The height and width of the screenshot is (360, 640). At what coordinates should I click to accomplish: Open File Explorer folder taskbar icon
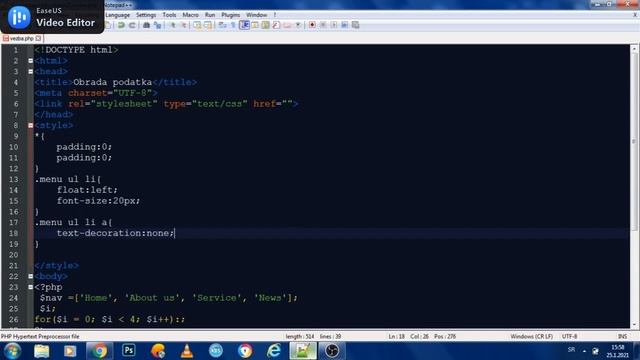[x=41, y=351]
